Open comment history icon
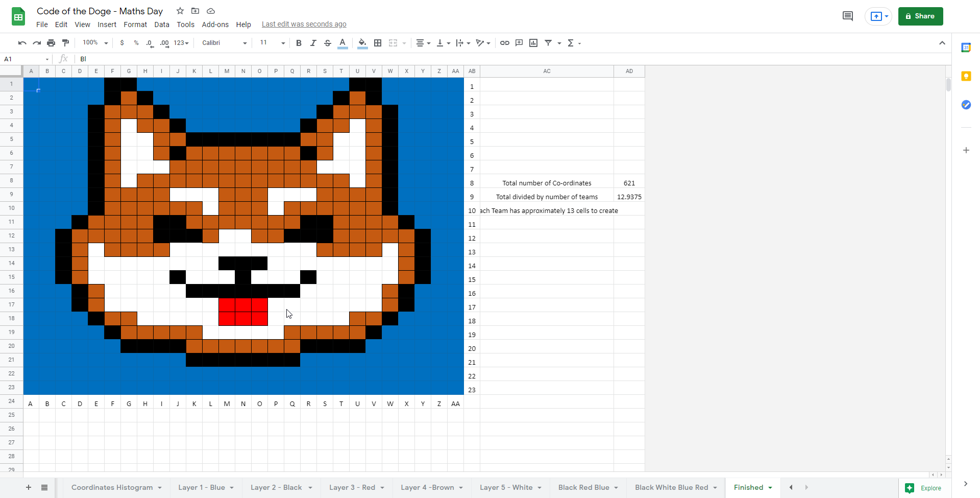Screen dimensions: 980x498 pyautogui.click(x=848, y=16)
